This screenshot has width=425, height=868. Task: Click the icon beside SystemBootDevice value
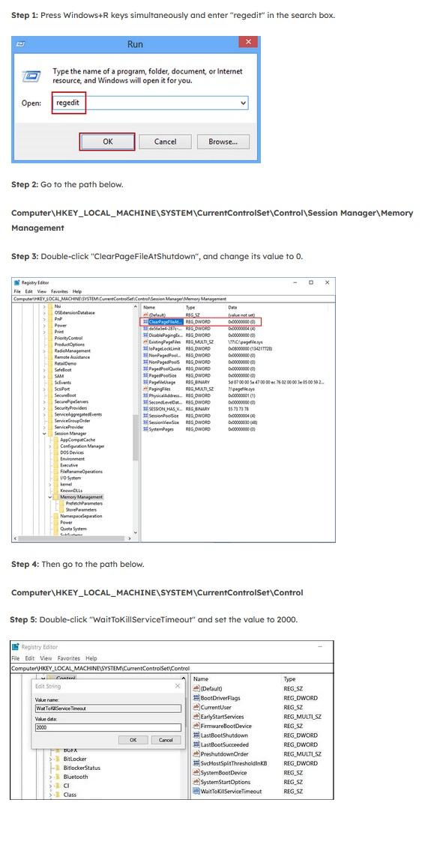pyautogui.click(x=196, y=773)
